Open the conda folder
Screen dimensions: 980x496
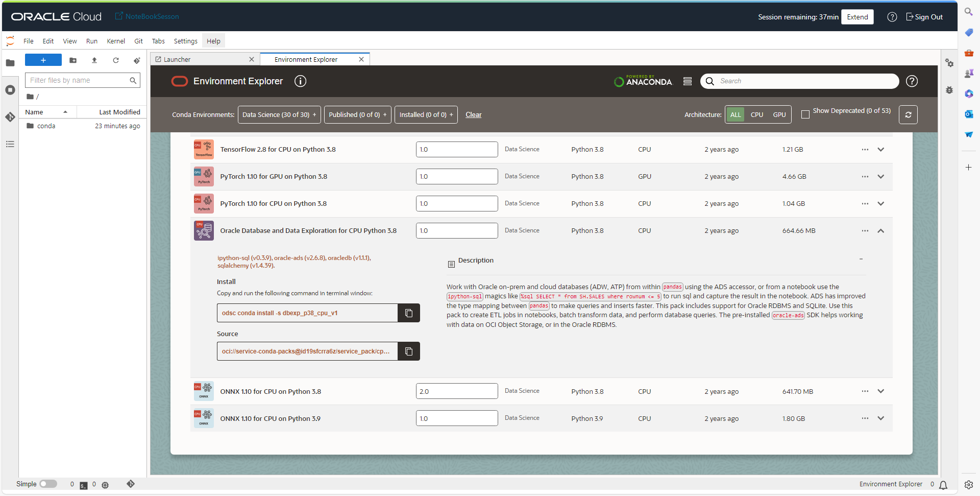pos(46,126)
